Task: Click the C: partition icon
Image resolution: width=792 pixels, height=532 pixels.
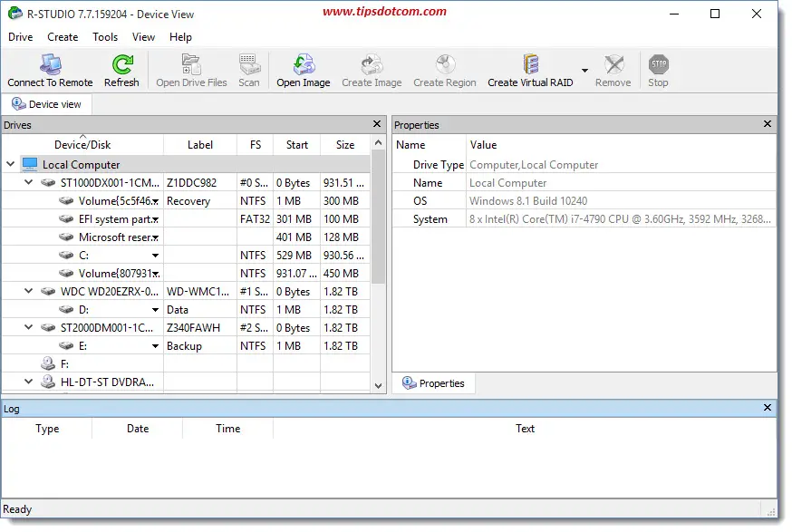Action: coord(66,256)
